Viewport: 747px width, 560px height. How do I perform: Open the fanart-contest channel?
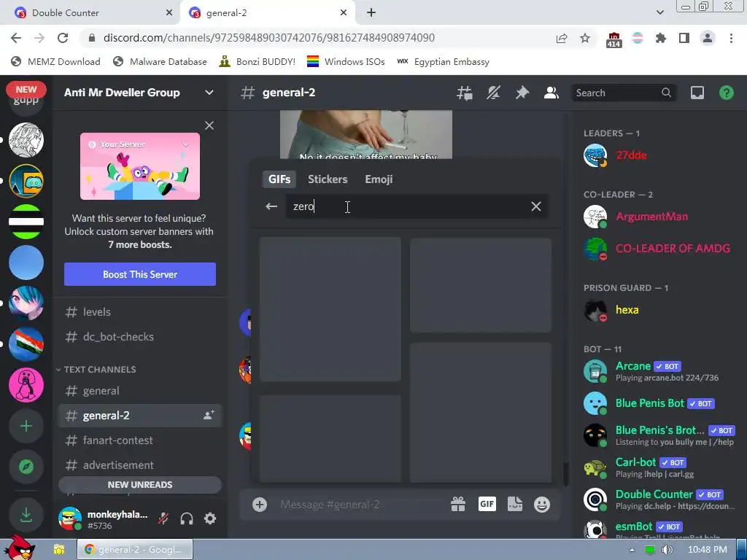pos(140,440)
